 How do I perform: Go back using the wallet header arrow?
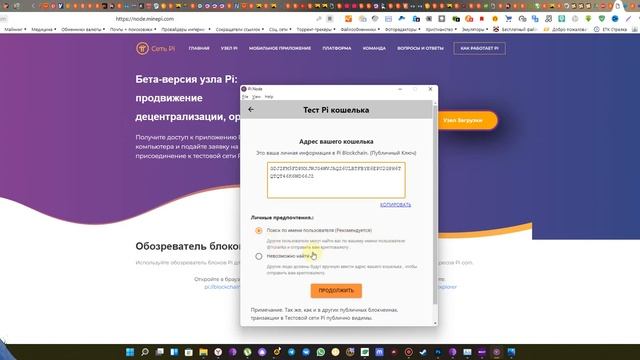click(251, 109)
